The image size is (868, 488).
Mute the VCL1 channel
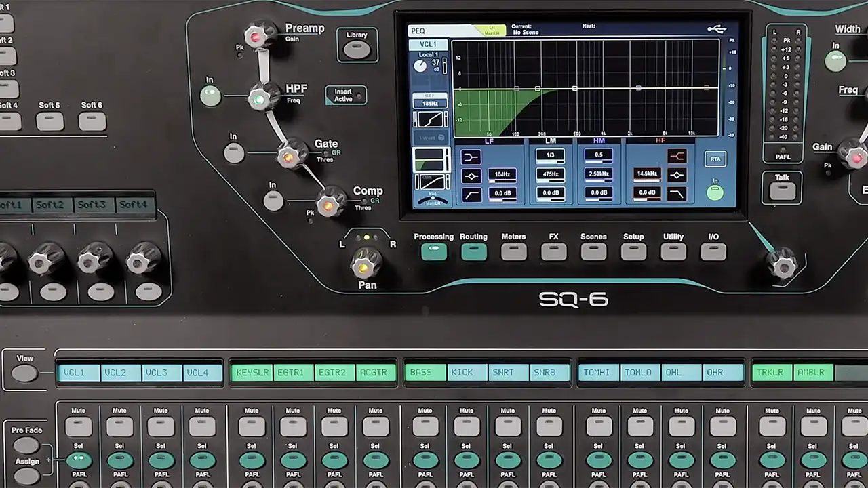(x=79, y=426)
